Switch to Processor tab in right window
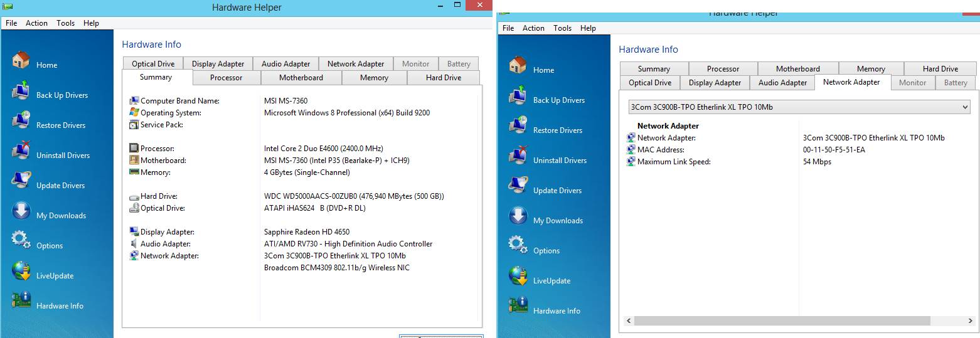Viewport: 980px width, 338px height. (x=723, y=69)
